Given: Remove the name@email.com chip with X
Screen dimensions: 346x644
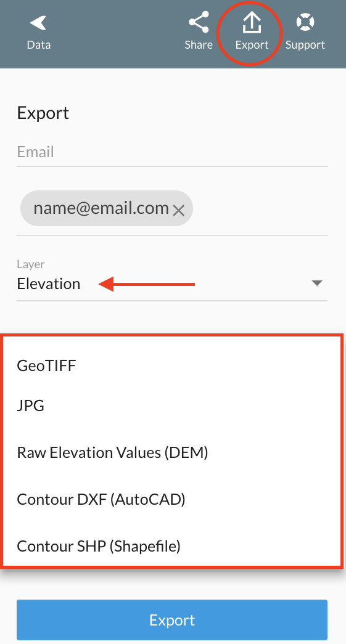Looking at the screenshot, I should pyautogui.click(x=178, y=211).
